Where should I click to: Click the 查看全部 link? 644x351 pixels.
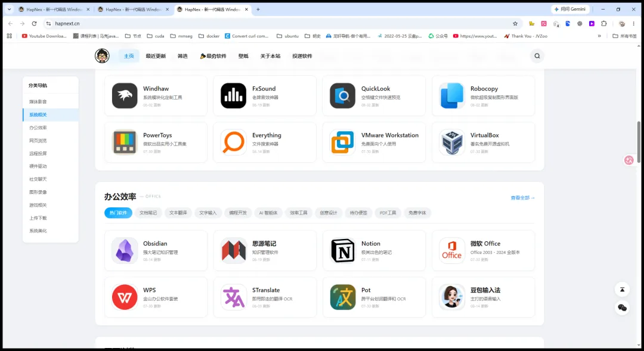point(522,198)
